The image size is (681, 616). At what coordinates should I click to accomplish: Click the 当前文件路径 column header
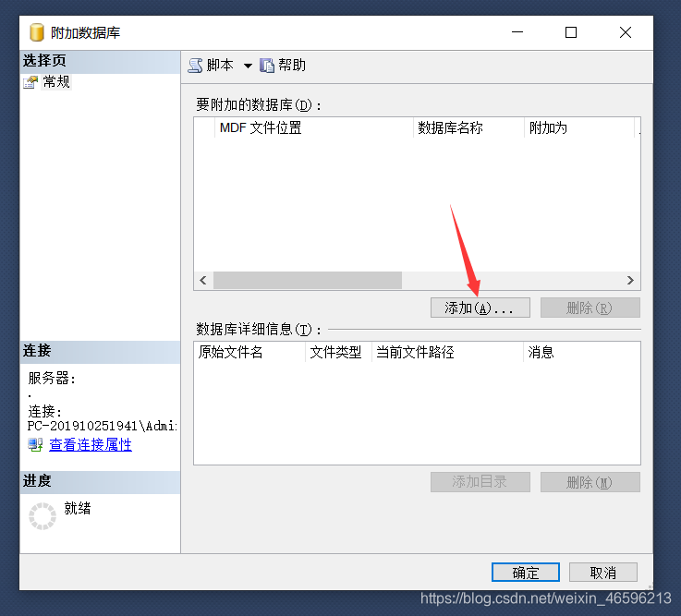(448, 352)
